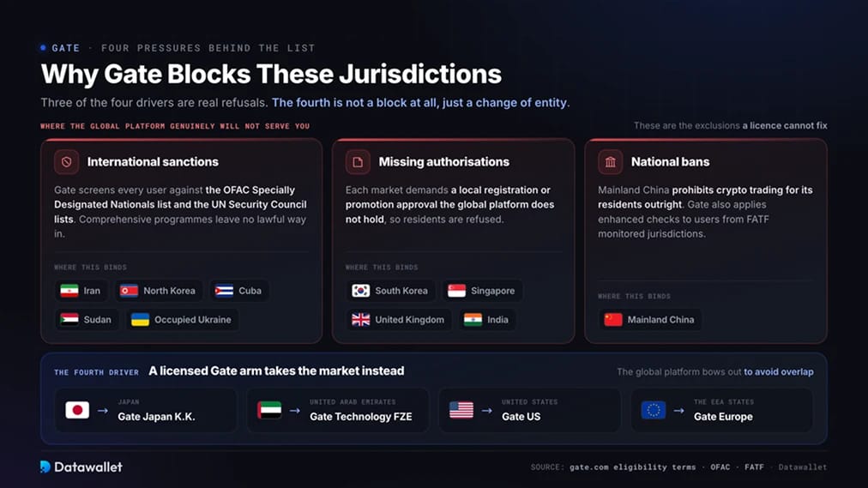Select the Mainland China chip

[650, 320]
